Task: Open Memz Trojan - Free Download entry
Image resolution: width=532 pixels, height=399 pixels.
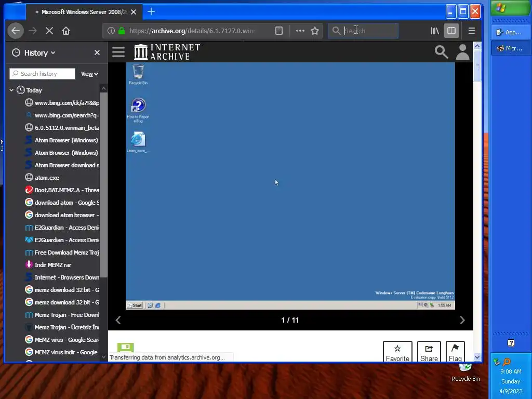Action: click(62, 315)
